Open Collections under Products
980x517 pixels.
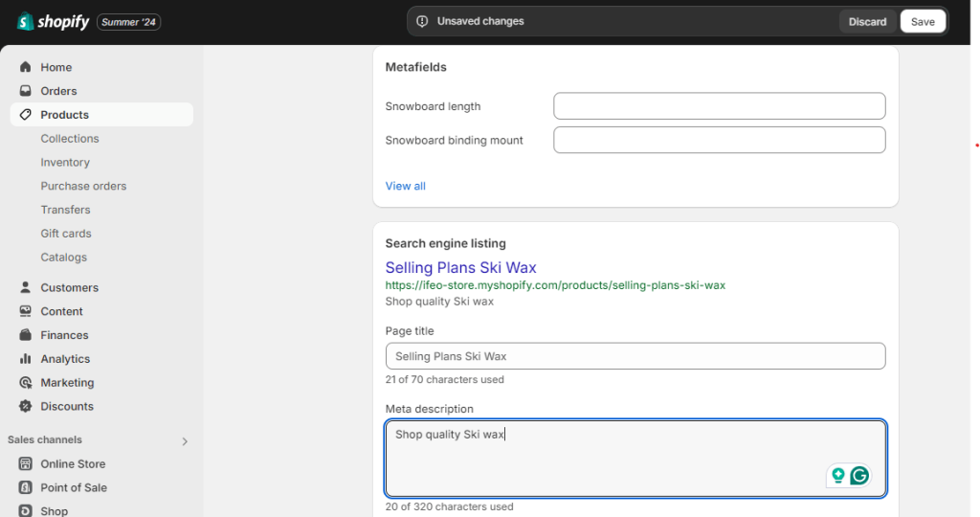[69, 138]
